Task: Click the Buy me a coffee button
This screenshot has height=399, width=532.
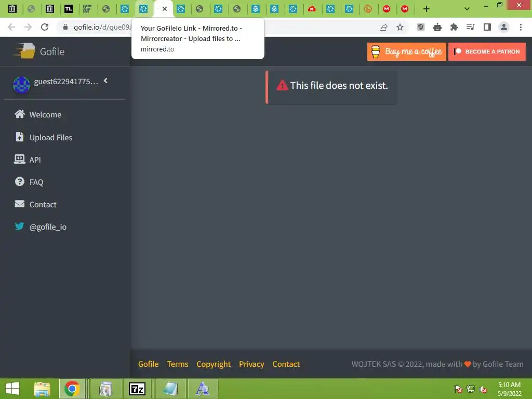Action: [x=406, y=51]
